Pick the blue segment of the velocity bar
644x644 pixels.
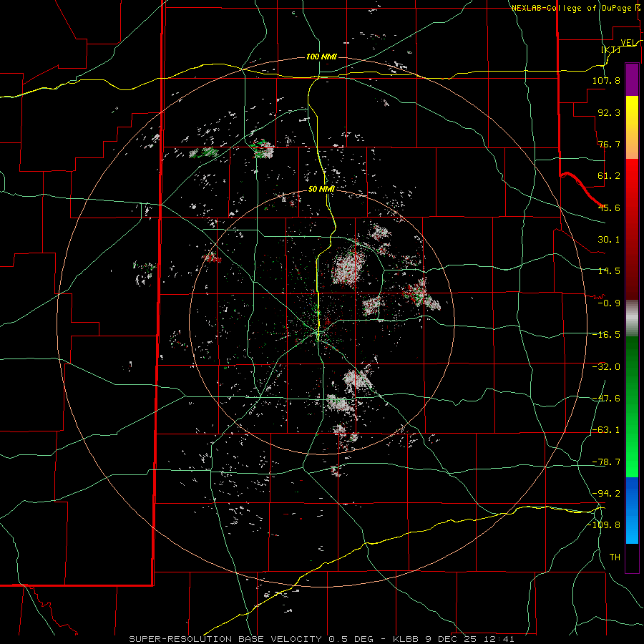pyautogui.click(x=632, y=510)
